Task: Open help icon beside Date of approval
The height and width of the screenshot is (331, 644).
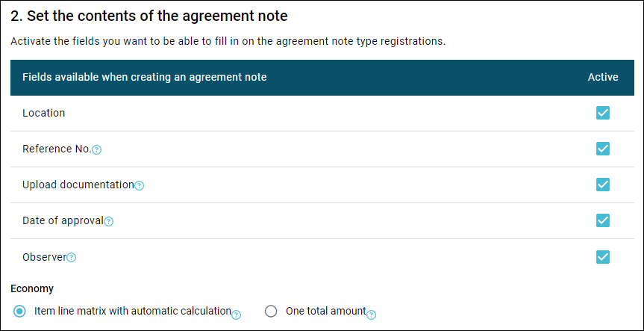Action: pyautogui.click(x=108, y=222)
